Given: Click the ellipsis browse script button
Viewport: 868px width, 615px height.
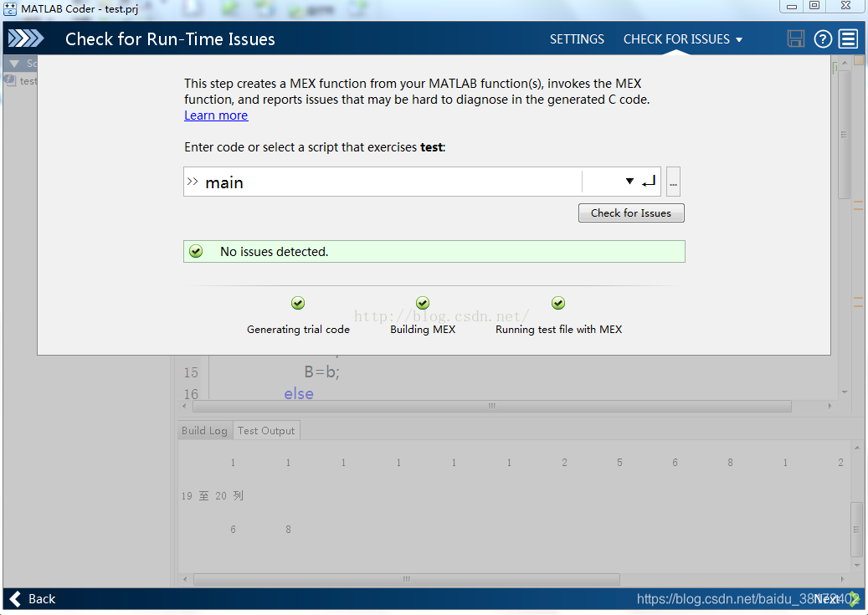Looking at the screenshot, I should [673, 182].
